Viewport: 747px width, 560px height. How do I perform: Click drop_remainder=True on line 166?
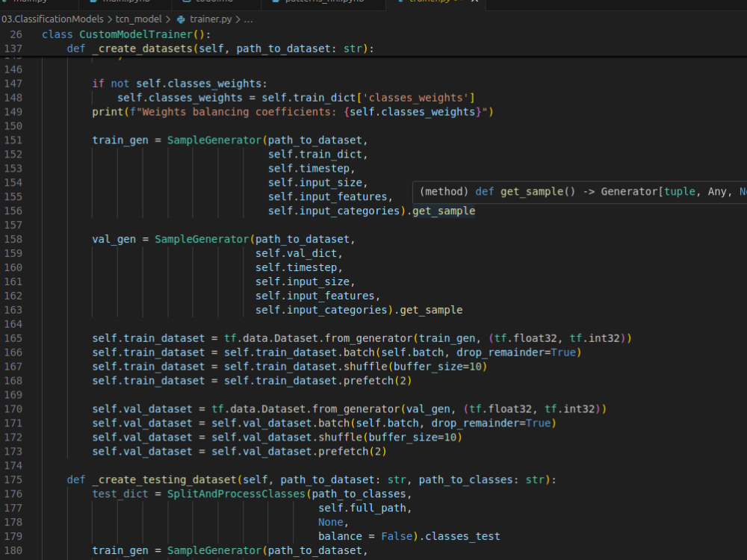[516, 352]
